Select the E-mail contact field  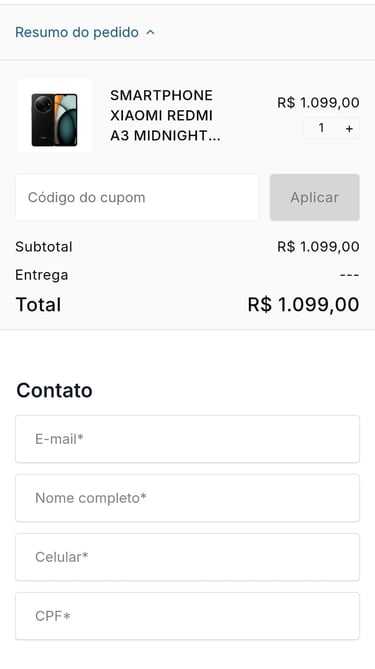click(187, 439)
